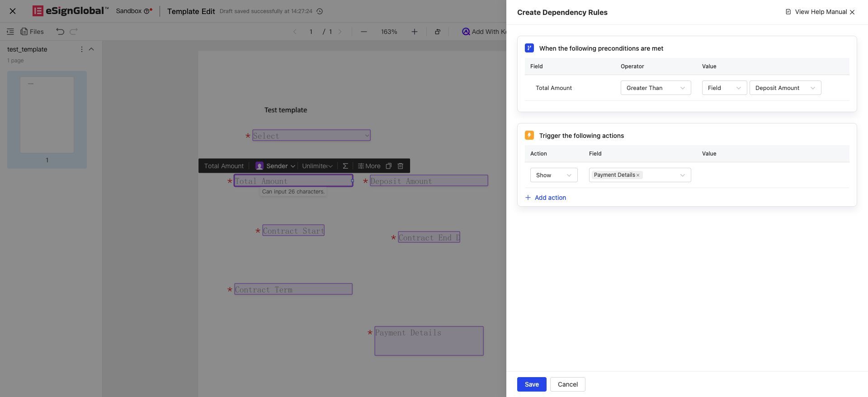Save the dependency rule
Screen dimensions: 868x397
(x=532, y=384)
